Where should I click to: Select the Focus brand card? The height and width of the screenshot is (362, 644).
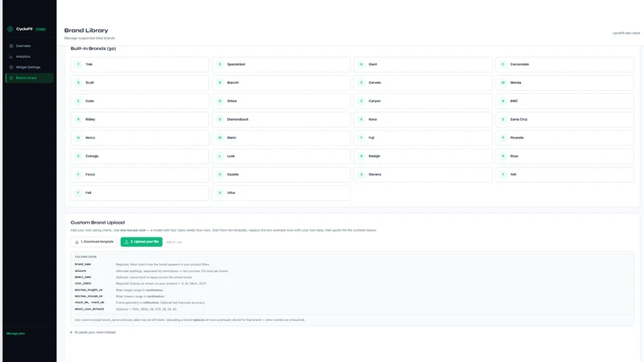139,175
